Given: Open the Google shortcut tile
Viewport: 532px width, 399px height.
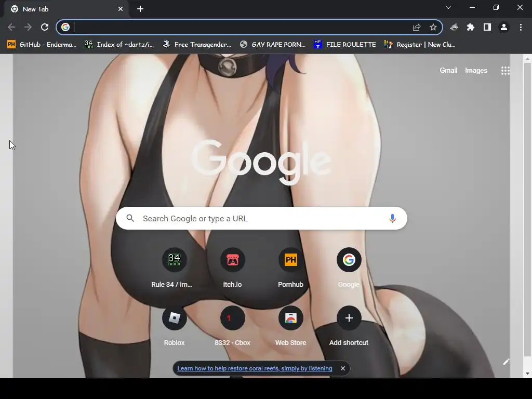Looking at the screenshot, I should click(349, 268).
